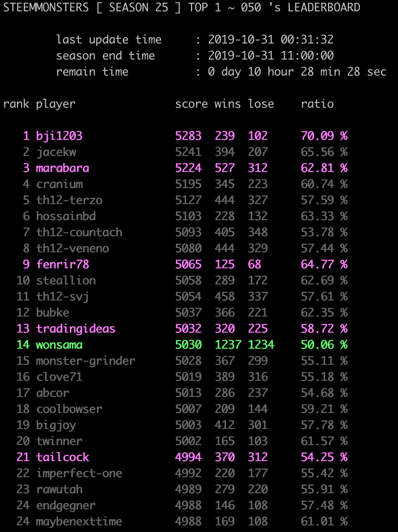Select the ratio 55.91 %
398x532 pixels.
(x=324, y=489)
